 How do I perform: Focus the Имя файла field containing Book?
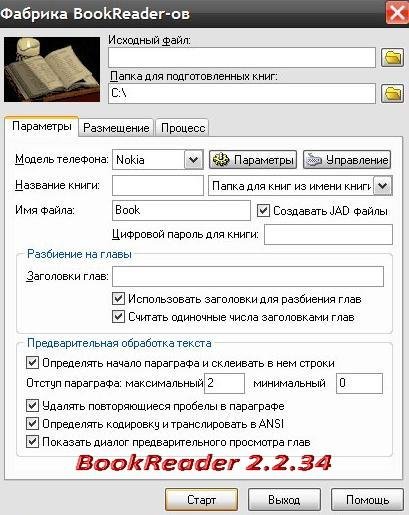click(x=181, y=210)
